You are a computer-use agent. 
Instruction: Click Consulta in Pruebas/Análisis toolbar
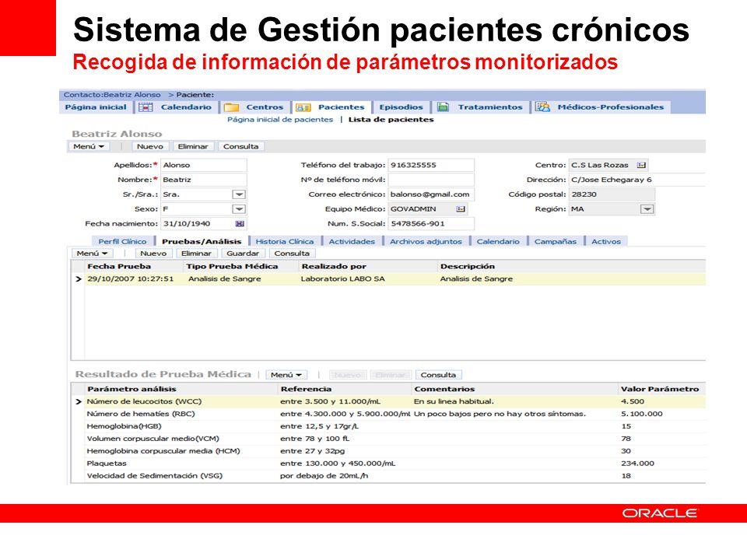pos(292,254)
